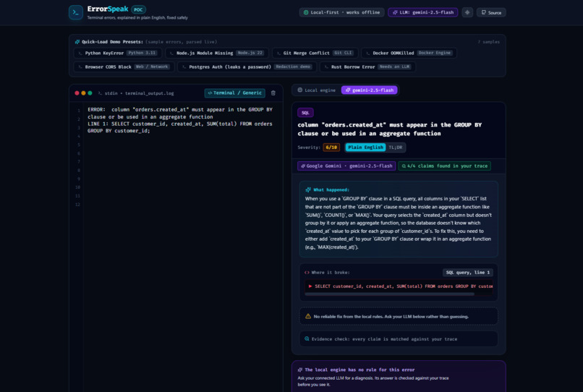Open the Source repository link
This screenshot has height=392, width=583.
pos(491,12)
